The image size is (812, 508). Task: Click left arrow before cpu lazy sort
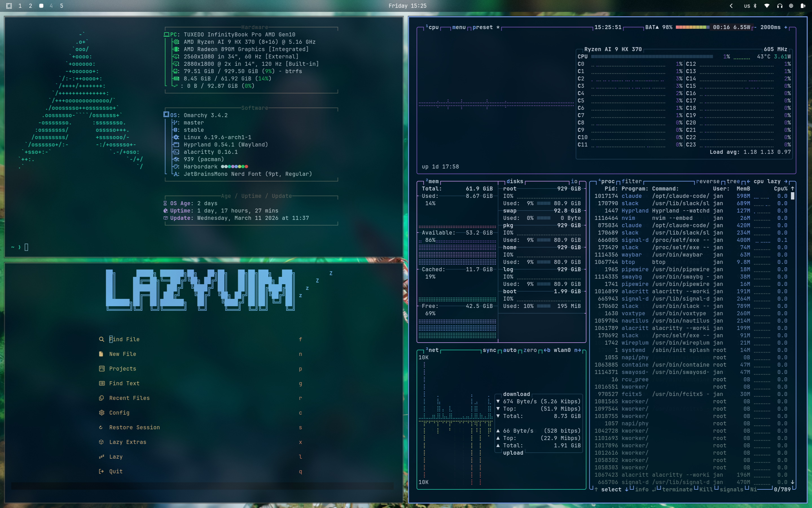[x=748, y=181]
